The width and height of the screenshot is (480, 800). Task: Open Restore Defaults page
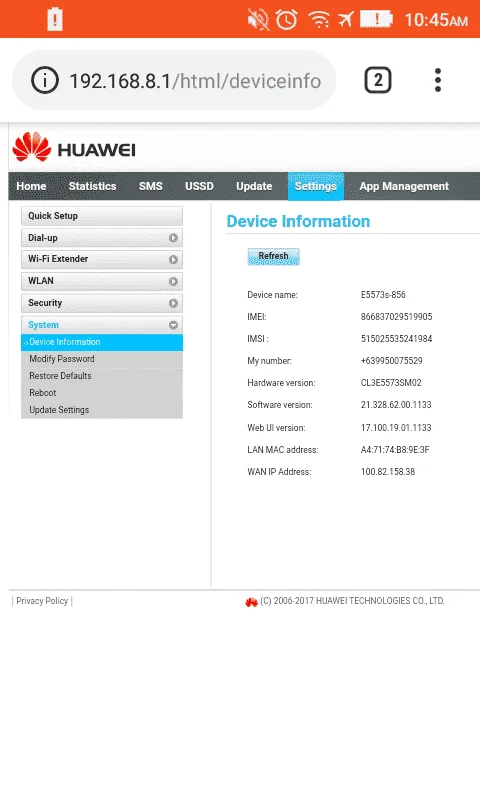60,376
